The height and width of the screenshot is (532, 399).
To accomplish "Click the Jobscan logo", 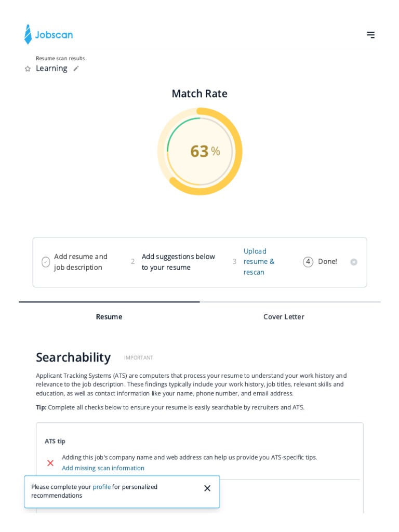I will point(48,35).
